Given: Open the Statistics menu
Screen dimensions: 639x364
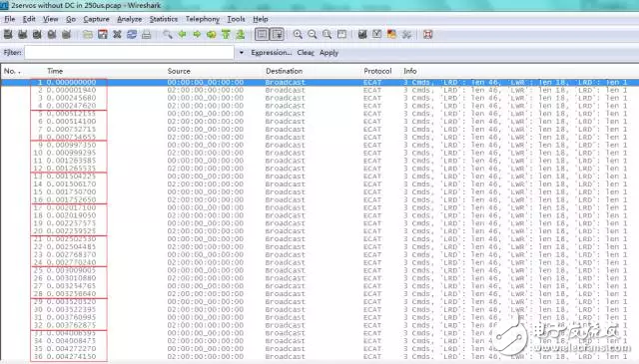Looking at the screenshot, I should pyautogui.click(x=164, y=19).
